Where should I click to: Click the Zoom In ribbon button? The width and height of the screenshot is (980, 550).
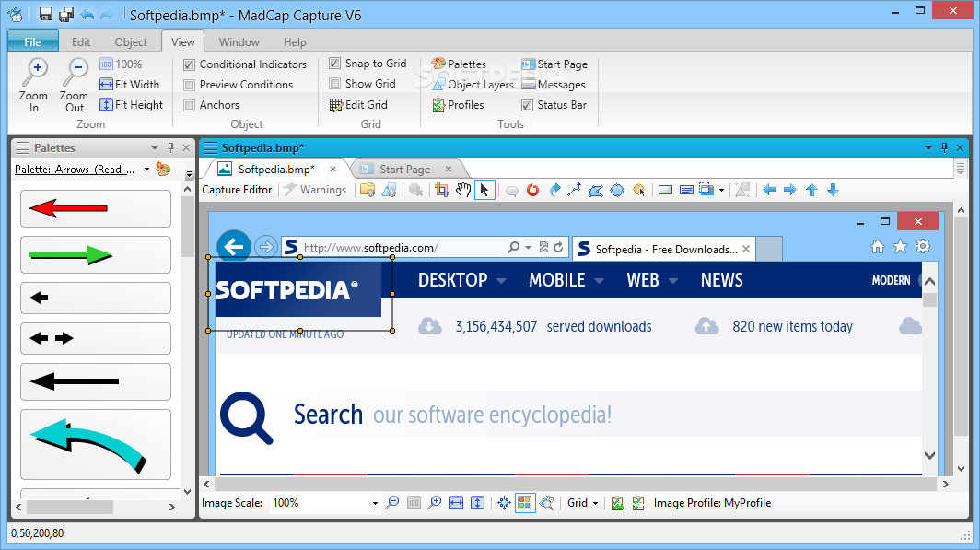pos(34,86)
